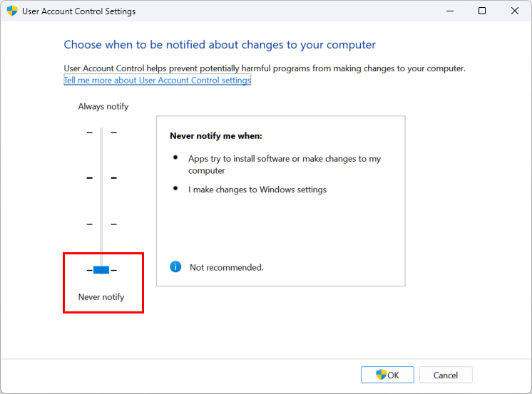Click the User Account Control Settings window title
The height and width of the screenshot is (394, 532).
[78, 11]
